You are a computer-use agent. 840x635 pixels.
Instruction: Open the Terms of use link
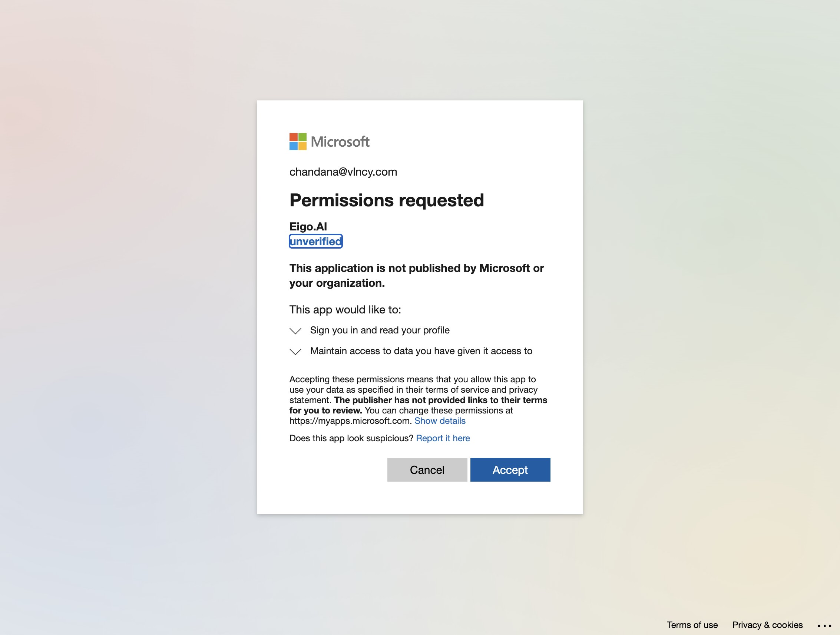coord(692,625)
